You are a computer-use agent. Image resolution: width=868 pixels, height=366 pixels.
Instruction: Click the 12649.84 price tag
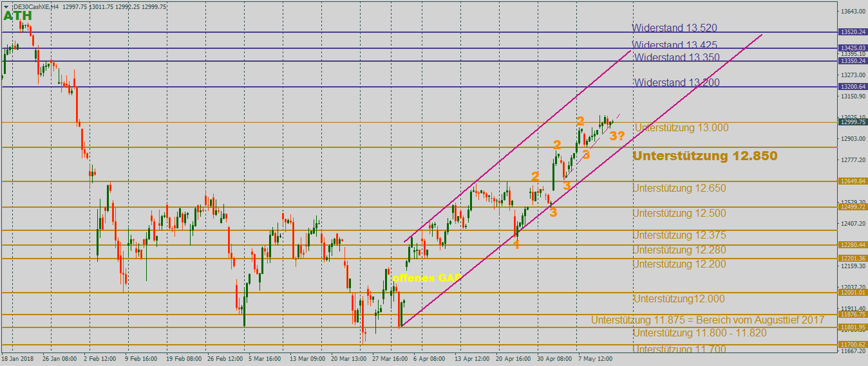point(853,181)
